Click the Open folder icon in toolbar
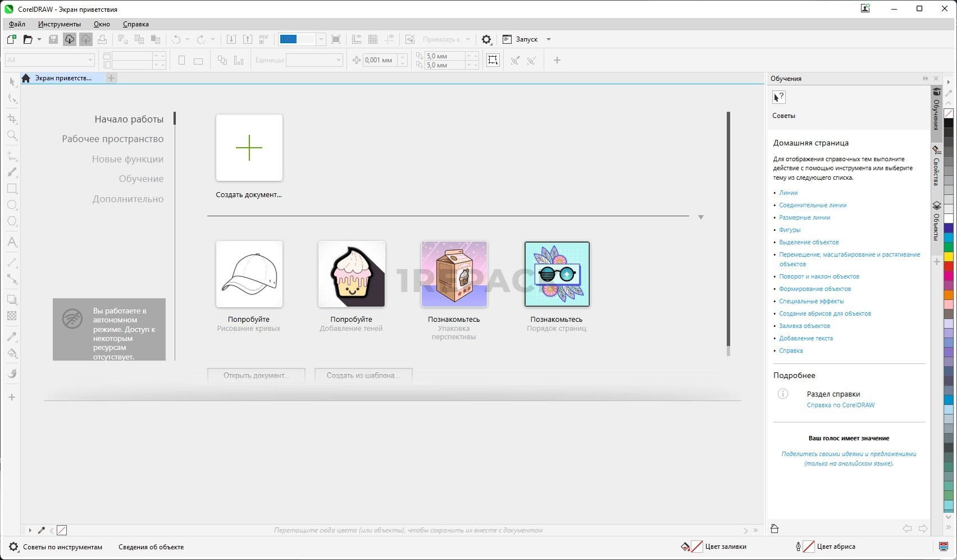 [28, 39]
